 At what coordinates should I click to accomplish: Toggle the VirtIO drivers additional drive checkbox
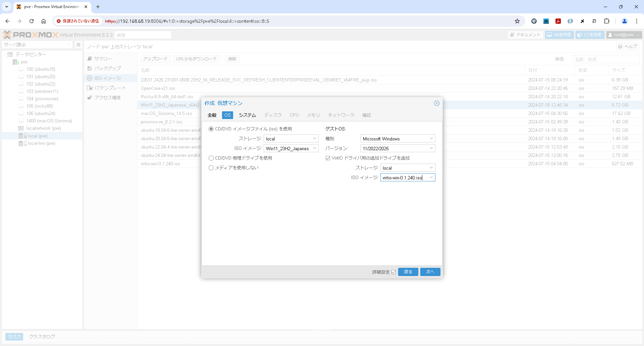(x=328, y=158)
